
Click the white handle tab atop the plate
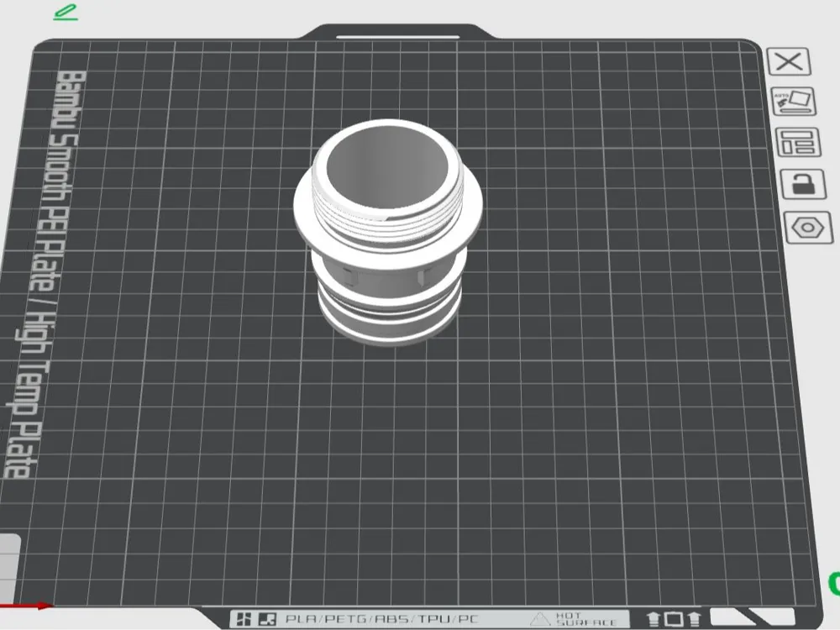tap(397, 37)
